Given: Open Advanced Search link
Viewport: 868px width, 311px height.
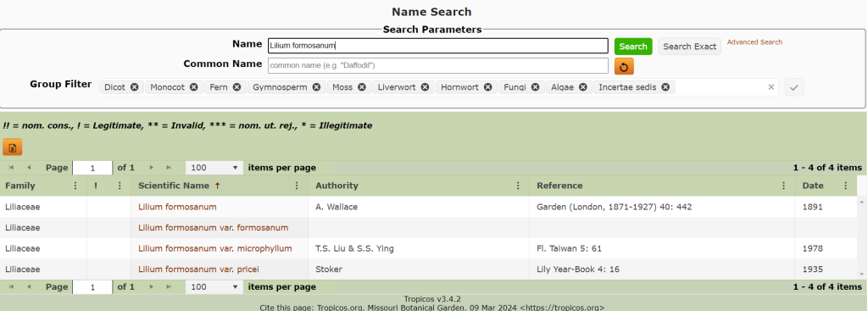Looking at the screenshot, I should 754,42.
